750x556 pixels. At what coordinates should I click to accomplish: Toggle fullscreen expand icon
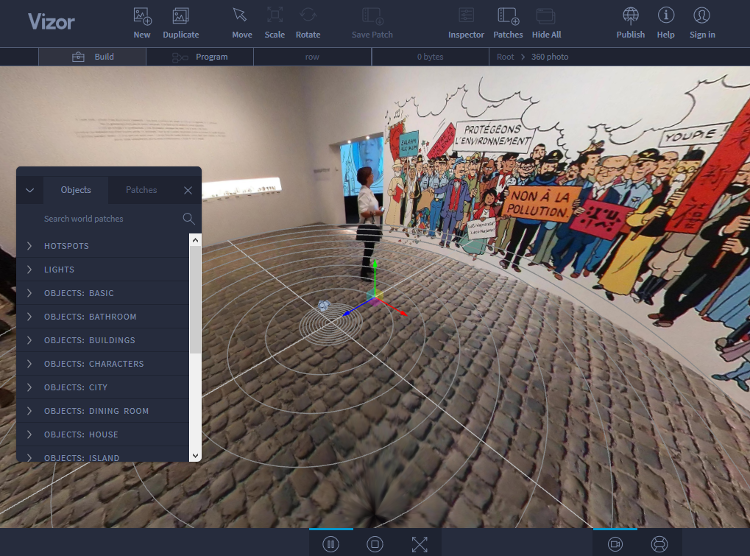click(x=419, y=544)
